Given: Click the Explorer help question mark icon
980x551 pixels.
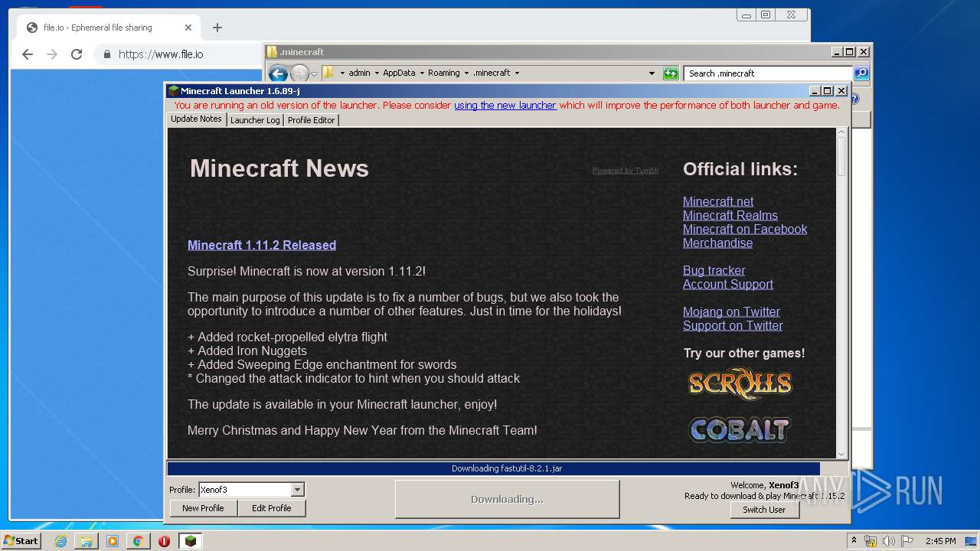Looking at the screenshot, I should pos(854,99).
